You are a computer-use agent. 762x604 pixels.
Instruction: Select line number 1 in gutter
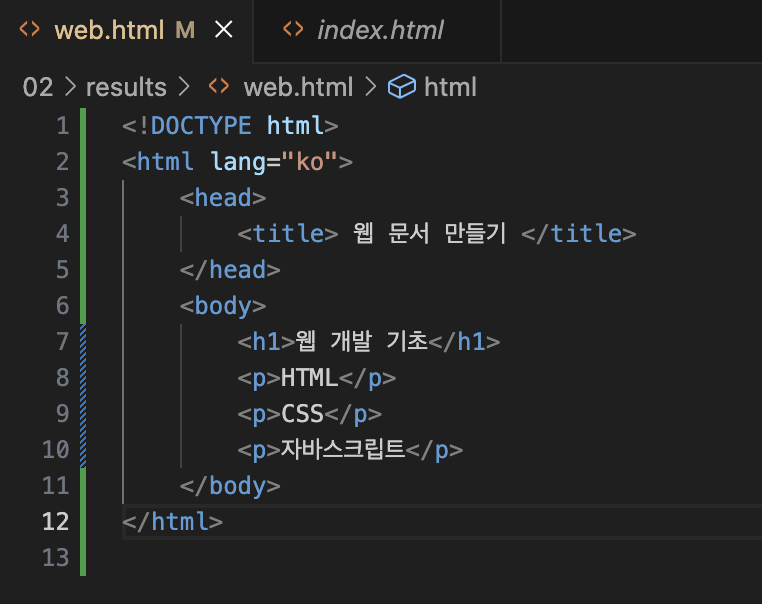point(62,126)
